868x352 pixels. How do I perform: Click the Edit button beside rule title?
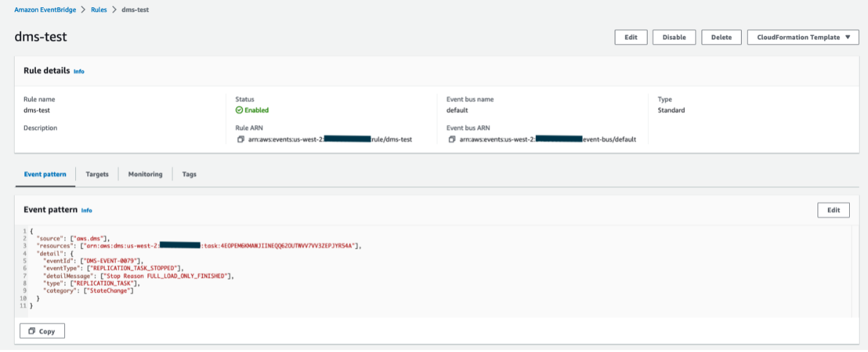coord(631,37)
